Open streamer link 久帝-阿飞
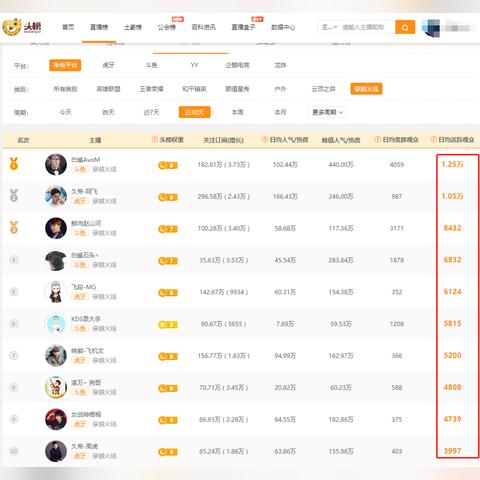The image size is (480, 480). point(84,191)
